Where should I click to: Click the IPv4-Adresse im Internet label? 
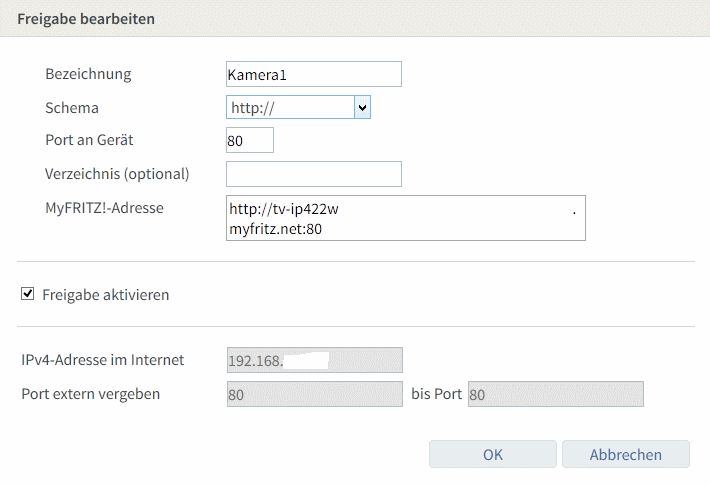pyautogui.click(x=102, y=360)
